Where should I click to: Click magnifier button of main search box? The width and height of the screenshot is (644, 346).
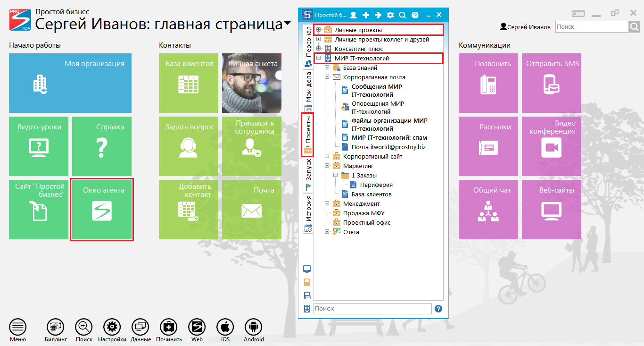[x=635, y=27]
